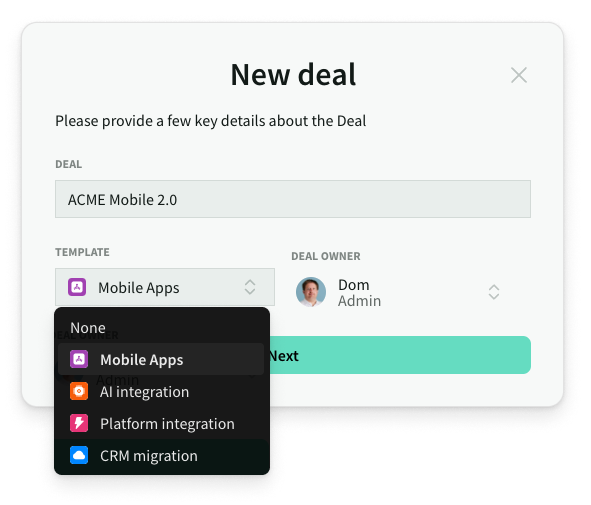Click Dom's avatar photo
591x505 pixels.
pyautogui.click(x=311, y=292)
